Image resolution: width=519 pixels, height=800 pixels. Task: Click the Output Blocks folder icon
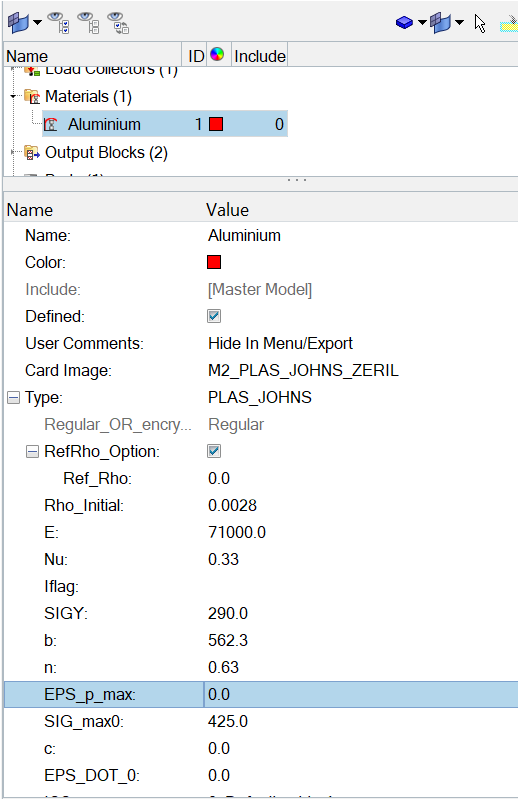32,152
